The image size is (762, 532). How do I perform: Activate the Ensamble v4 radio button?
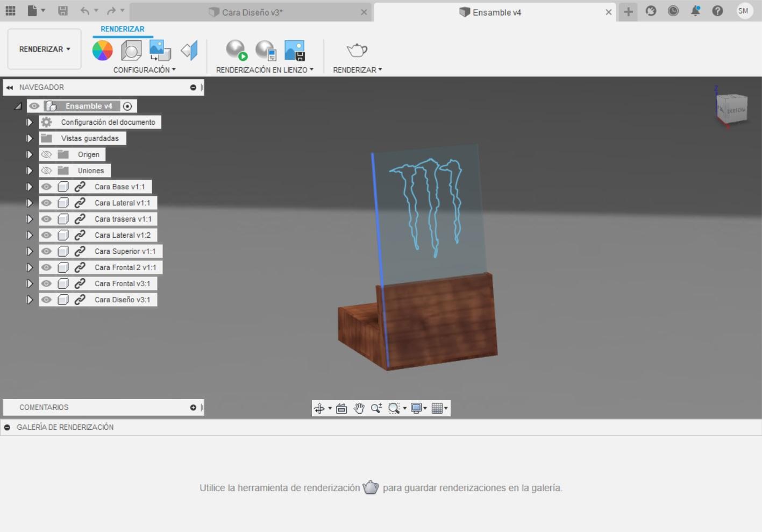(127, 106)
